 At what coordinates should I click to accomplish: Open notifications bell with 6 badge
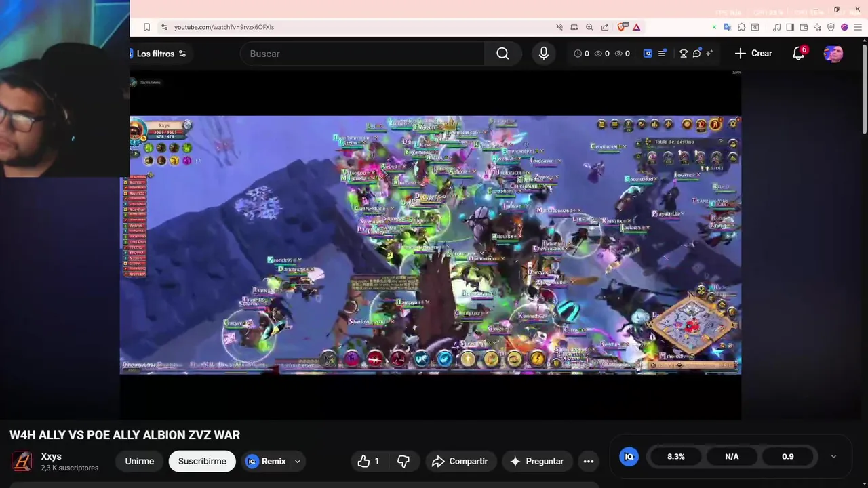click(799, 53)
